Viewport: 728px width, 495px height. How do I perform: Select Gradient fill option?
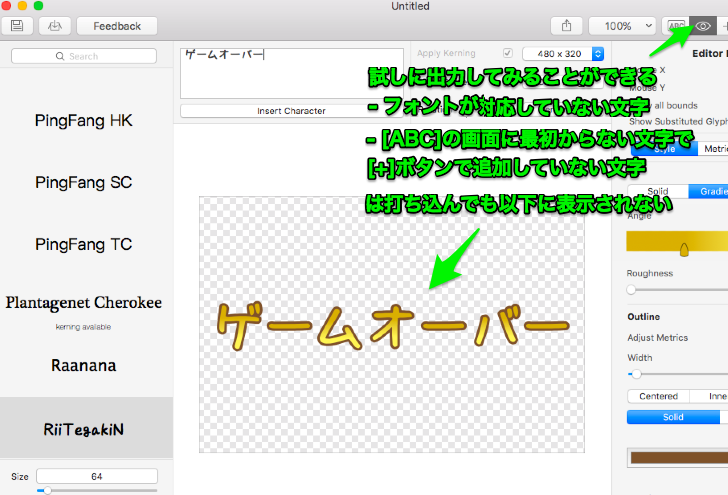point(708,191)
